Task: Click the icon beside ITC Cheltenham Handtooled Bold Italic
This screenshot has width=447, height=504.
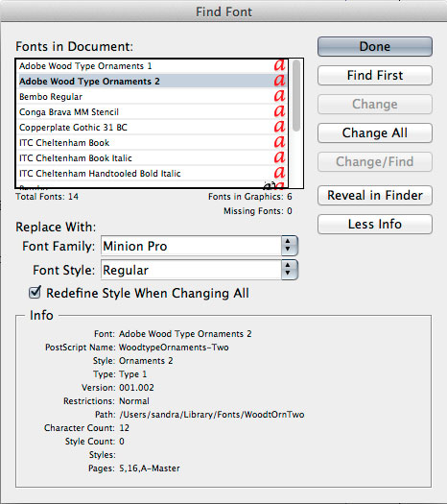Action: click(279, 173)
